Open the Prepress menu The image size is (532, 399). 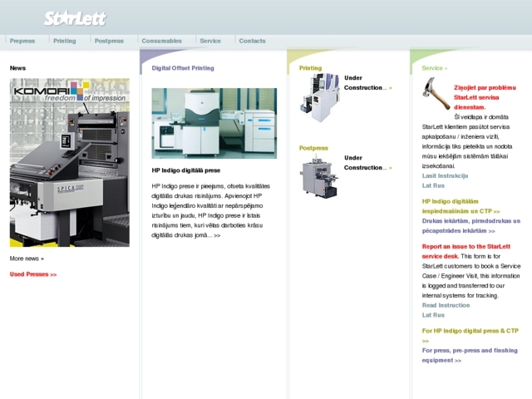[x=22, y=41]
